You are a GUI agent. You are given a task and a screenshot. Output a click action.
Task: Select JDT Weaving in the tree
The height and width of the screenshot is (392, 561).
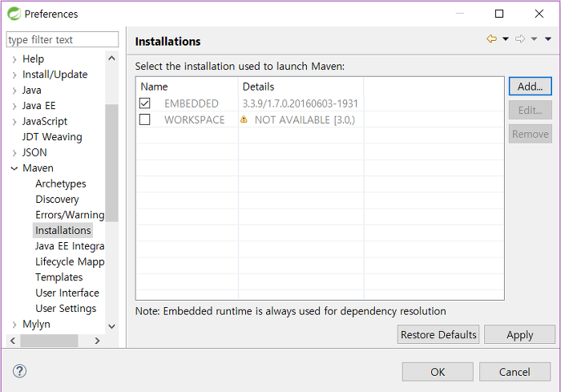pyautogui.click(x=52, y=137)
